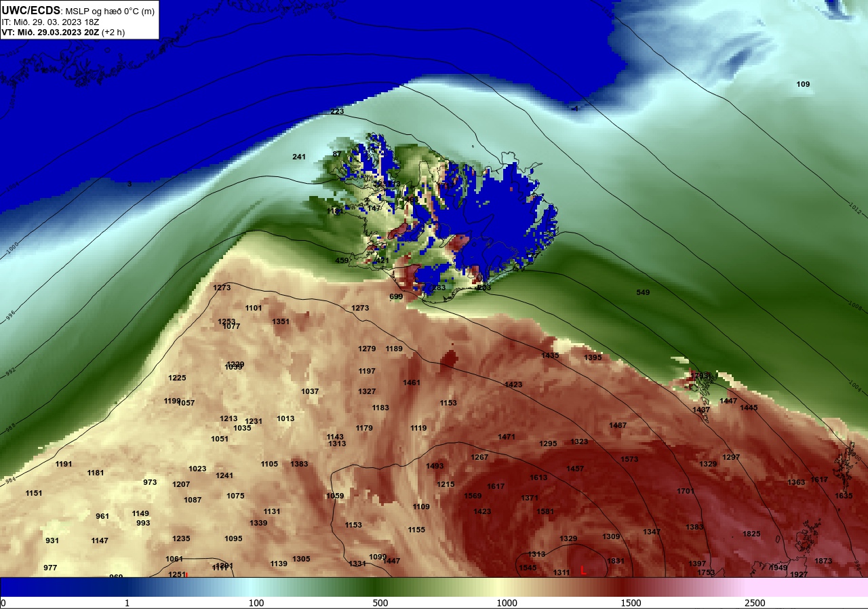
Task: Click the value 1119
Action: click(x=418, y=428)
